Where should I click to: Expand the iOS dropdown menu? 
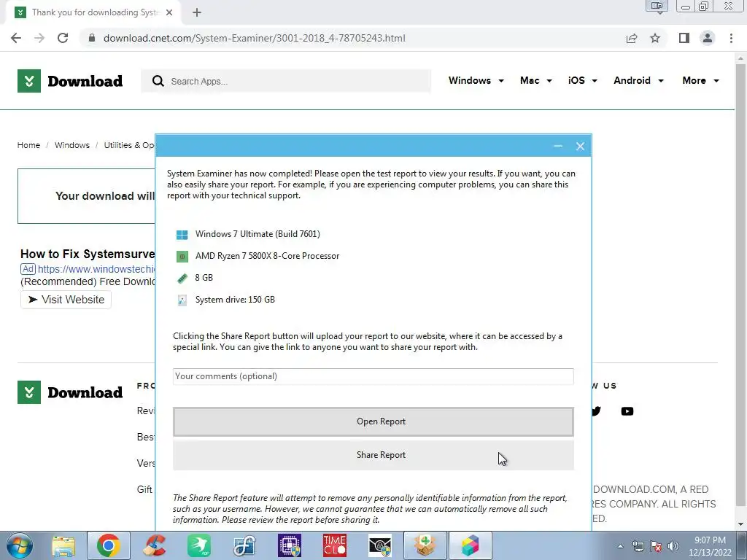pyautogui.click(x=583, y=80)
